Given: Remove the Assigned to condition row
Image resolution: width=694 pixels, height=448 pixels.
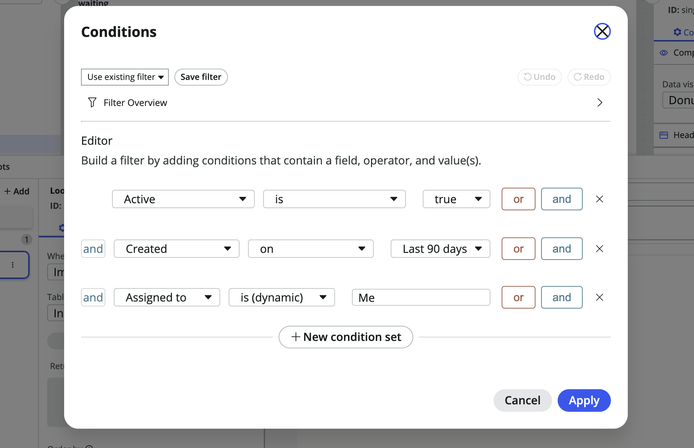Looking at the screenshot, I should 599,297.
